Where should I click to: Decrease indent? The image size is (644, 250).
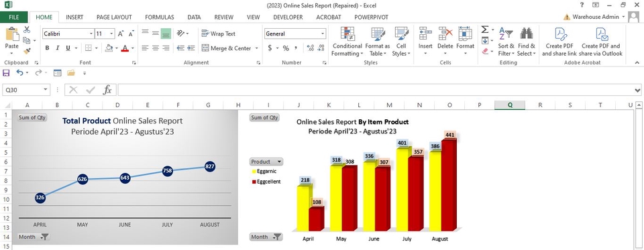pos(180,48)
